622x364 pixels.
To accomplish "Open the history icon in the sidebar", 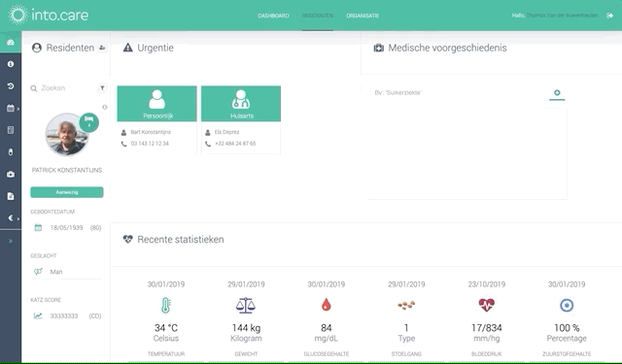I will click(11, 86).
